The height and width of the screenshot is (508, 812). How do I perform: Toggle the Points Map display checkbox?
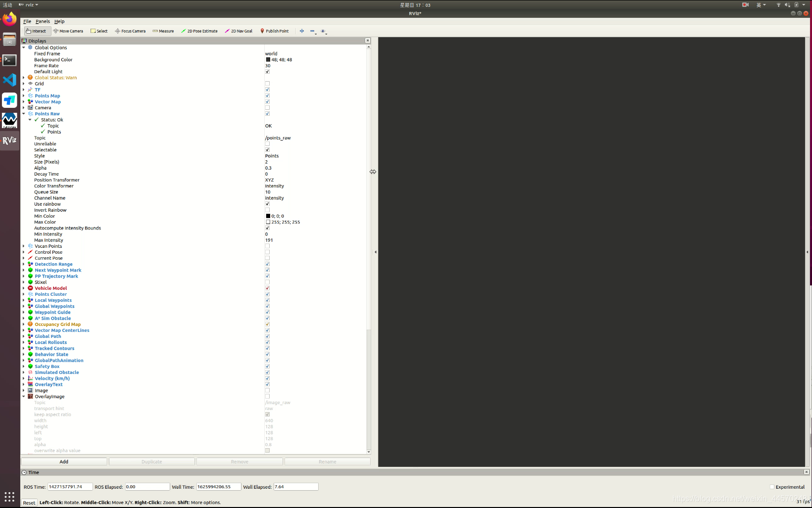tap(267, 95)
